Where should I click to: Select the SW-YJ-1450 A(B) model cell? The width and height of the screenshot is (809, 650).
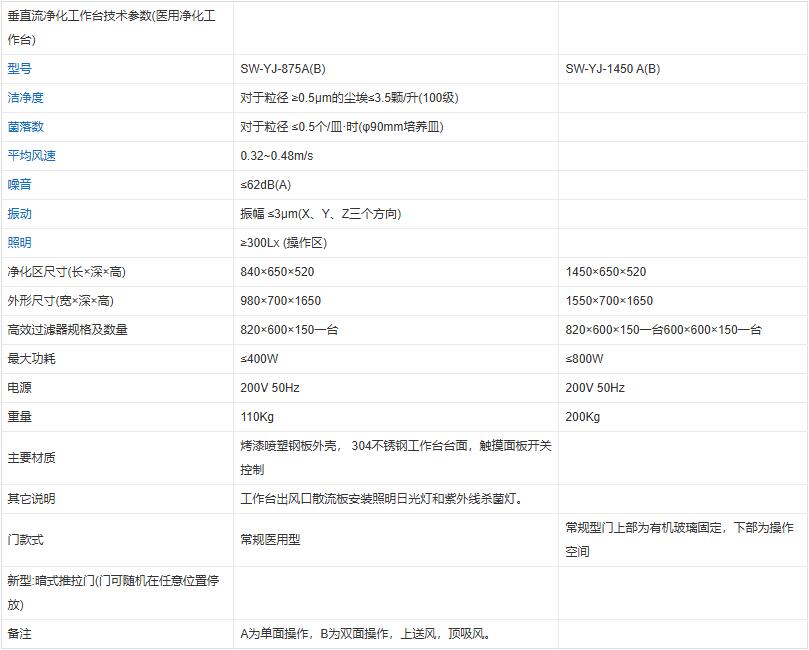[612, 69]
